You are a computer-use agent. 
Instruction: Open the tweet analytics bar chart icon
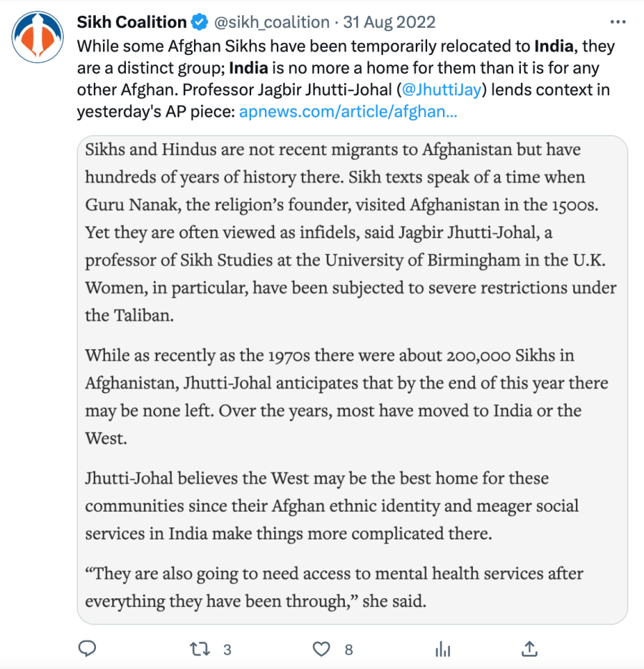coord(443,649)
